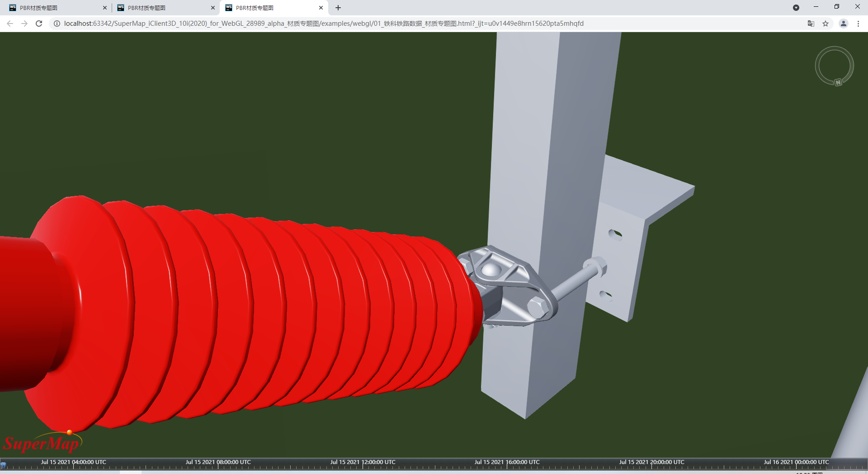Click the browser forward arrow
This screenshot has width=868, height=474.
pyautogui.click(x=24, y=24)
